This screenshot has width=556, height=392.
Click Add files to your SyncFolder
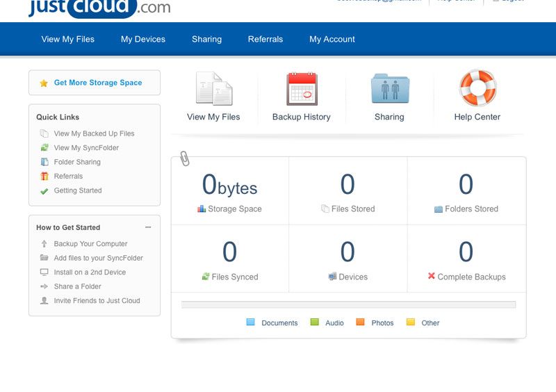point(98,258)
